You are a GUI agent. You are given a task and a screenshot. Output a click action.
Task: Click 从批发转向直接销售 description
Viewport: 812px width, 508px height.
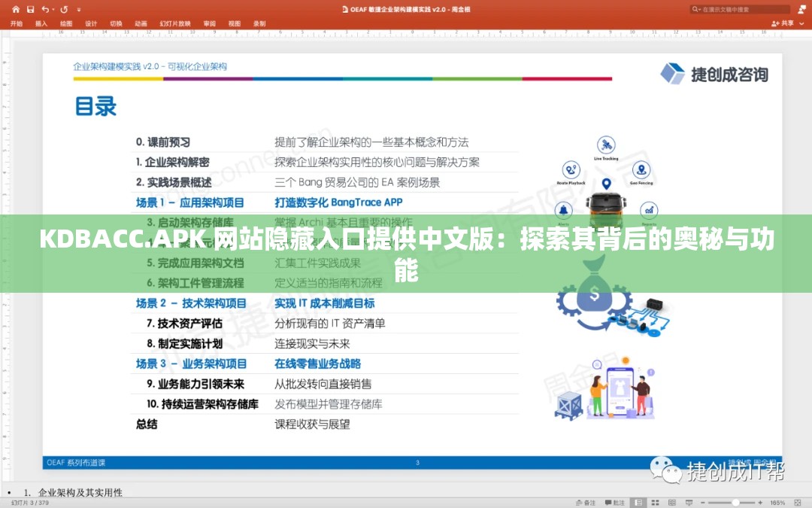click(323, 384)
